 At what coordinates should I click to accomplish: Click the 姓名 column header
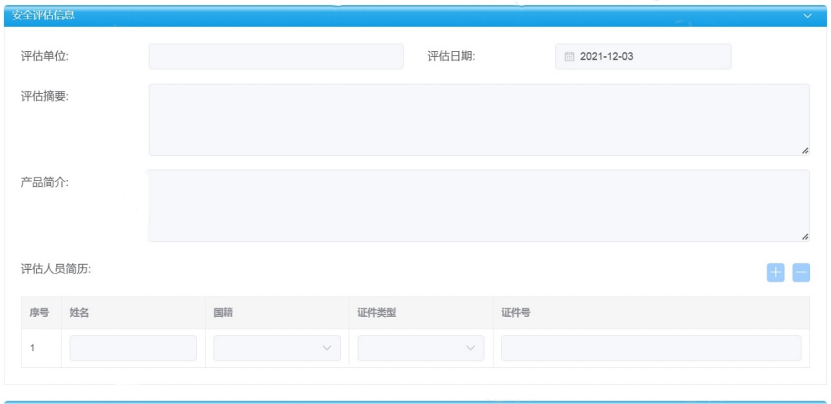pos(80,313)
